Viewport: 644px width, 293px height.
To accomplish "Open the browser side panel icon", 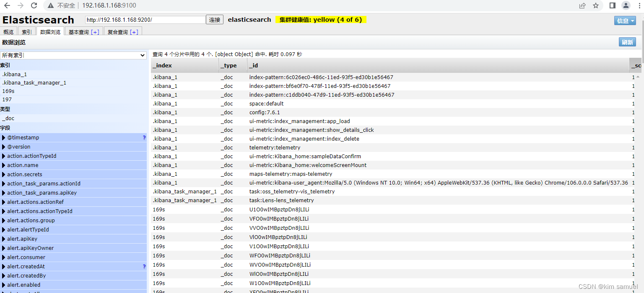I will pyautogui.click(x=613, y=5).
